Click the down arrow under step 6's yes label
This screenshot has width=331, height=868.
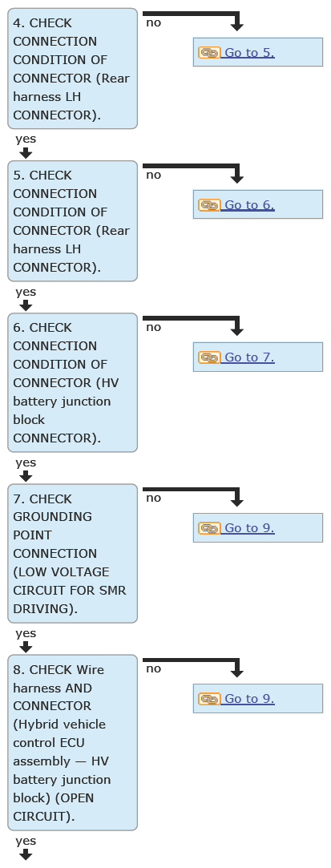(26, 476)
